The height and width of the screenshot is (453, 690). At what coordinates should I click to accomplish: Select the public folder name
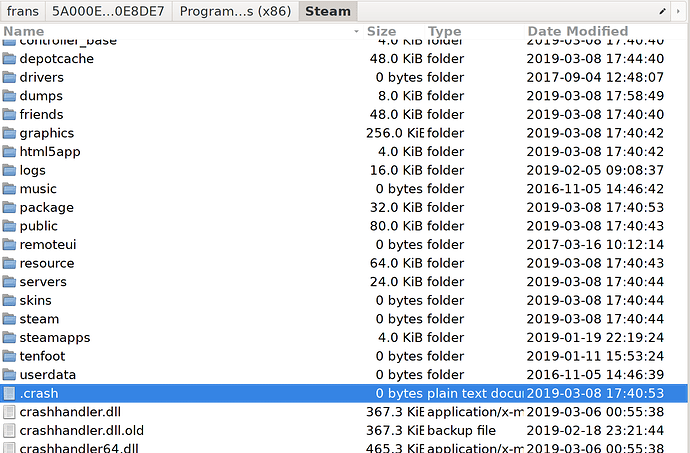tap(39, 226)
